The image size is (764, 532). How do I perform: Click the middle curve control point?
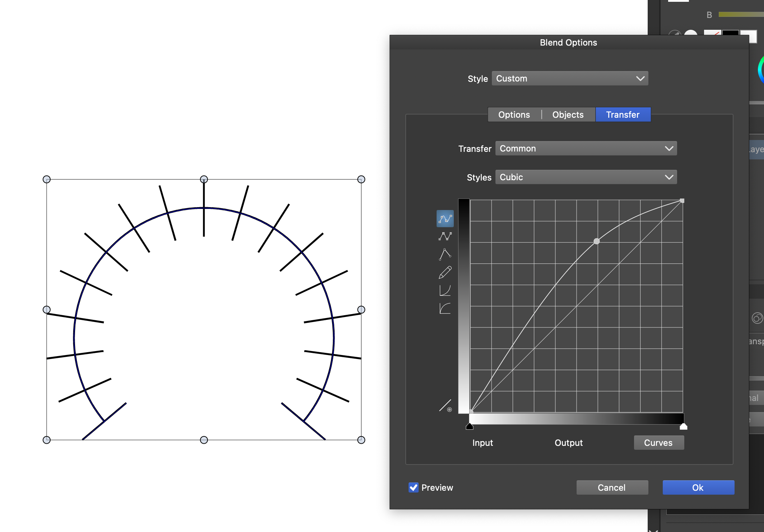pos(596,241)
